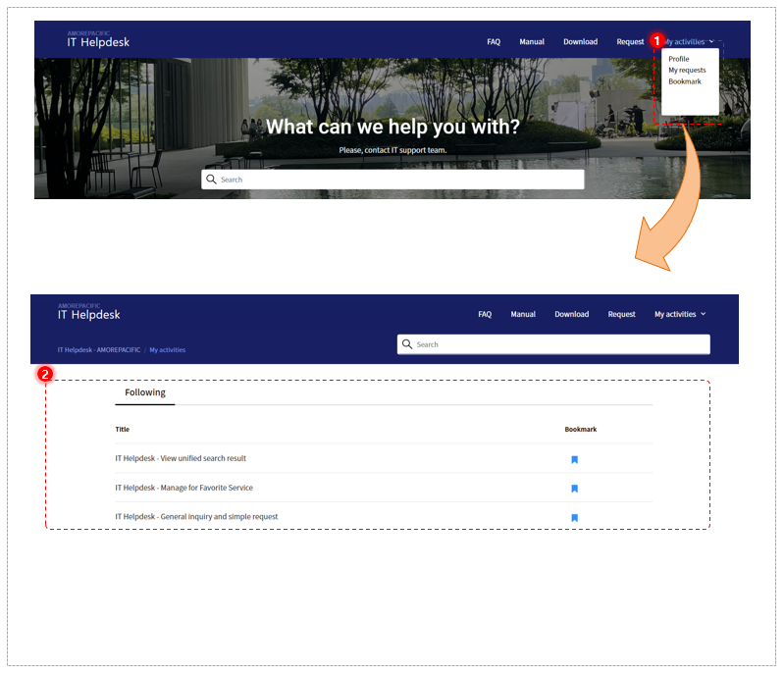Click the magnifier icon in the hero search bar
This screenshot has width=784, height=675.
(211, 179)
